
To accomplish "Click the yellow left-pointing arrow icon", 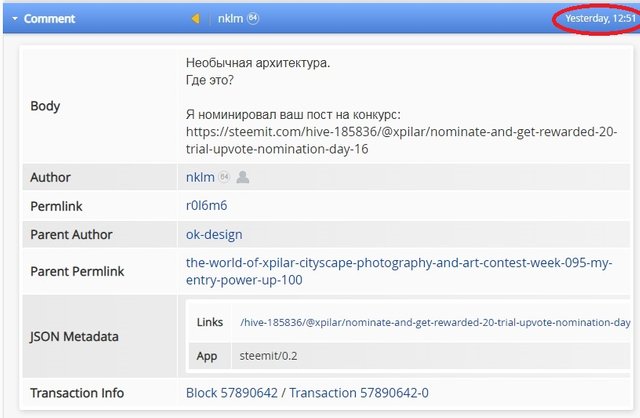I will tap(196, 18).
